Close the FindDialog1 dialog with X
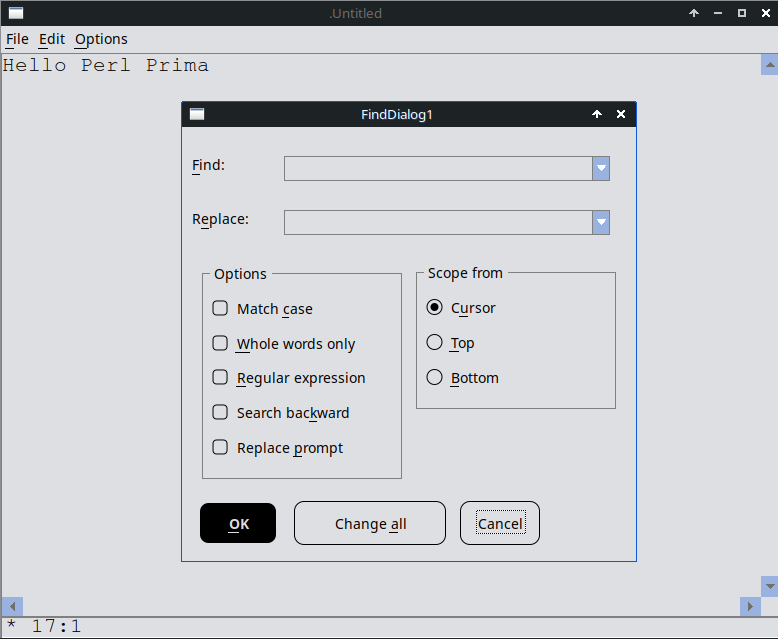The image size is (778, 639). 621,114
